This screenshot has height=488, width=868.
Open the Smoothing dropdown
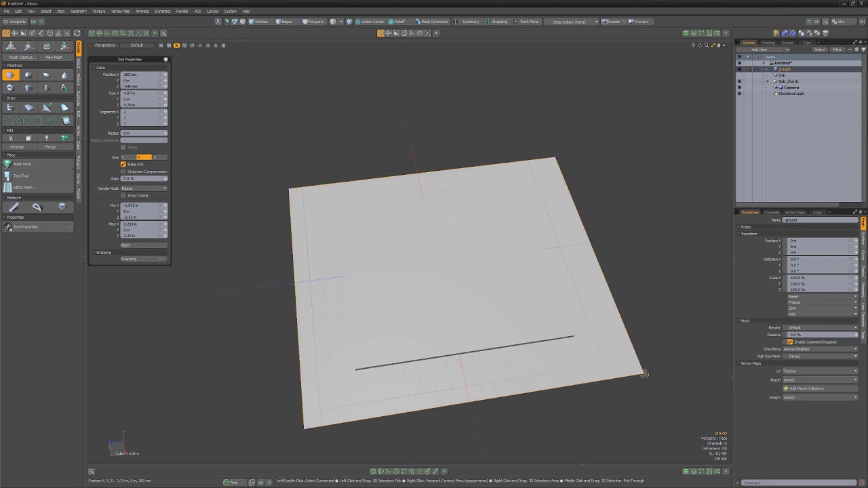click(x=821, y=349)
